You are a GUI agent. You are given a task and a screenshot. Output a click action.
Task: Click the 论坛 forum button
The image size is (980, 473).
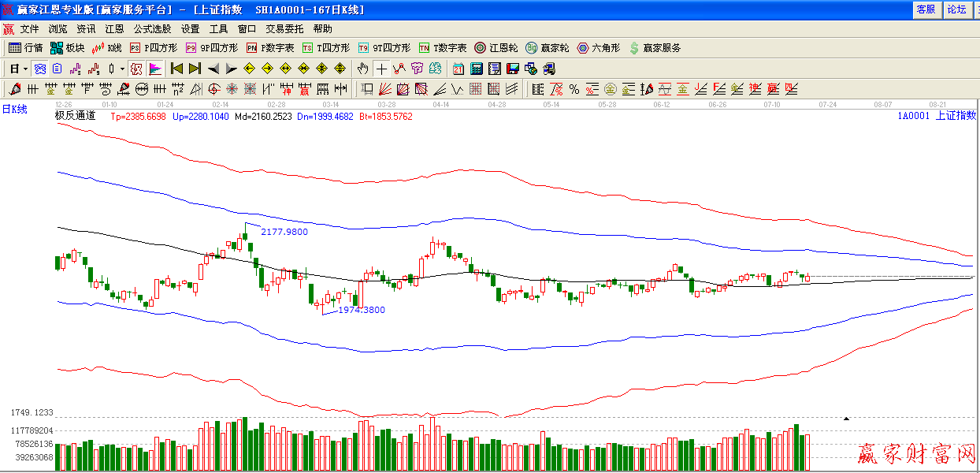956,9
